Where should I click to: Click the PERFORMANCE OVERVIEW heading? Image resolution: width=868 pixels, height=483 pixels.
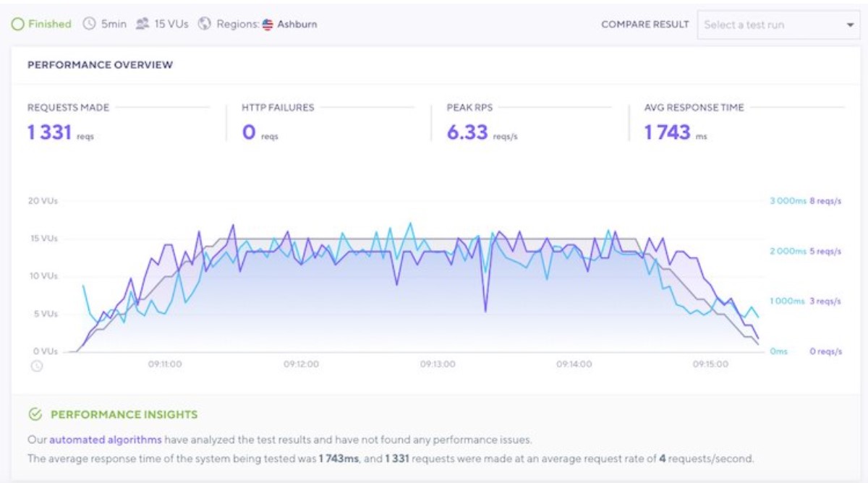tap(101, 65)
